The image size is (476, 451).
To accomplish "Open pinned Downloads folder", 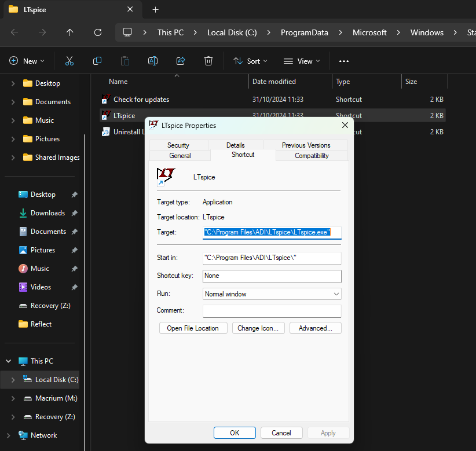I will tap(47, 212).
